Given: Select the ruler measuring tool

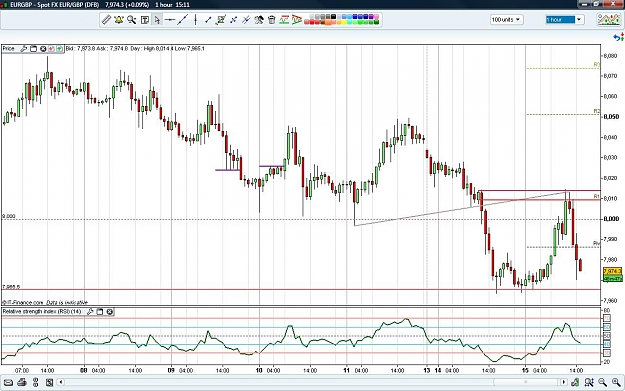Looking at the screenshot, I should pos(106,20).
